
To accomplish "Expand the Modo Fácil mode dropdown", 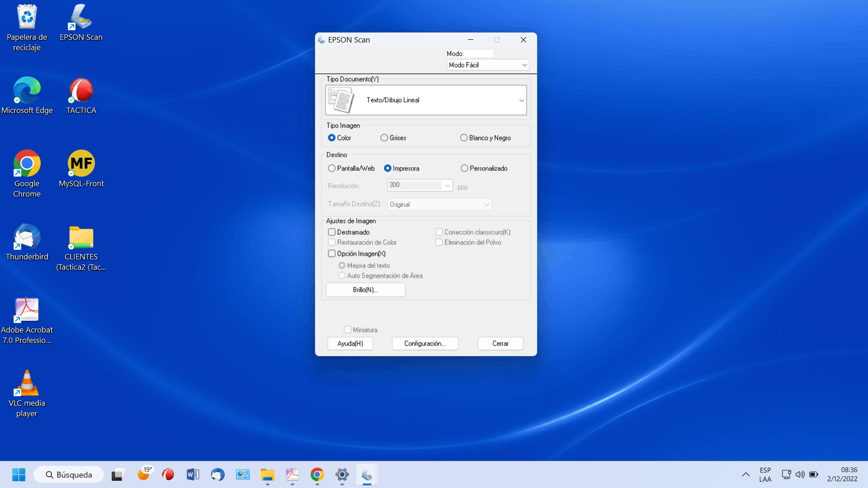I will point(487,65).
